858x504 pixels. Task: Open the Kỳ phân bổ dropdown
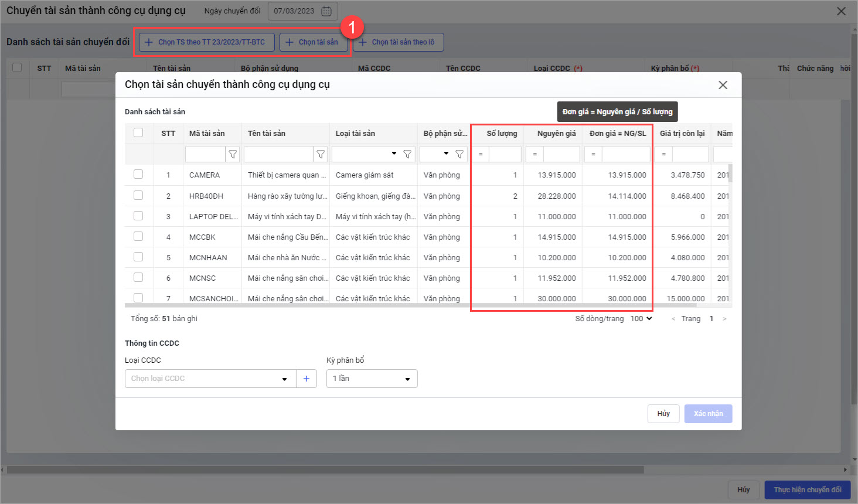tap(372, 379)
